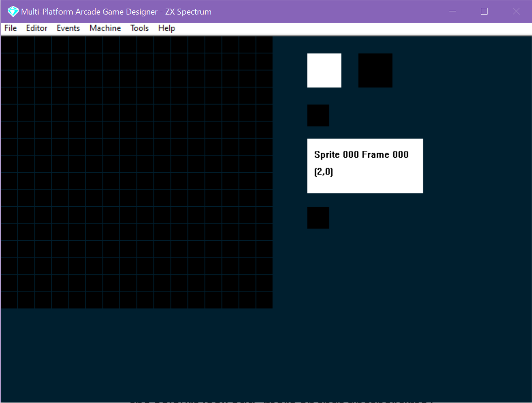Screen dimensions: 532x403
Task: Maximize the Arcade Game Designer window
Action: pyautogui.click(x=484, y=11)
